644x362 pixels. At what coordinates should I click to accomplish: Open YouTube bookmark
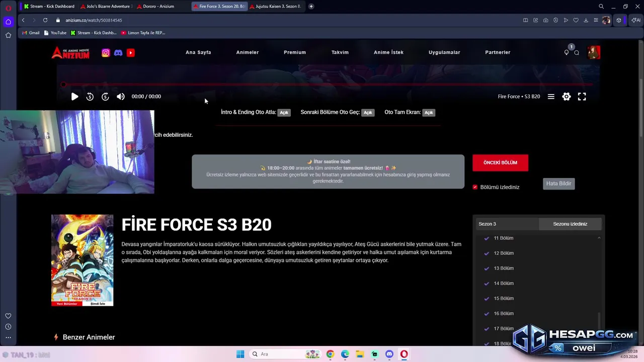(55, 33)
